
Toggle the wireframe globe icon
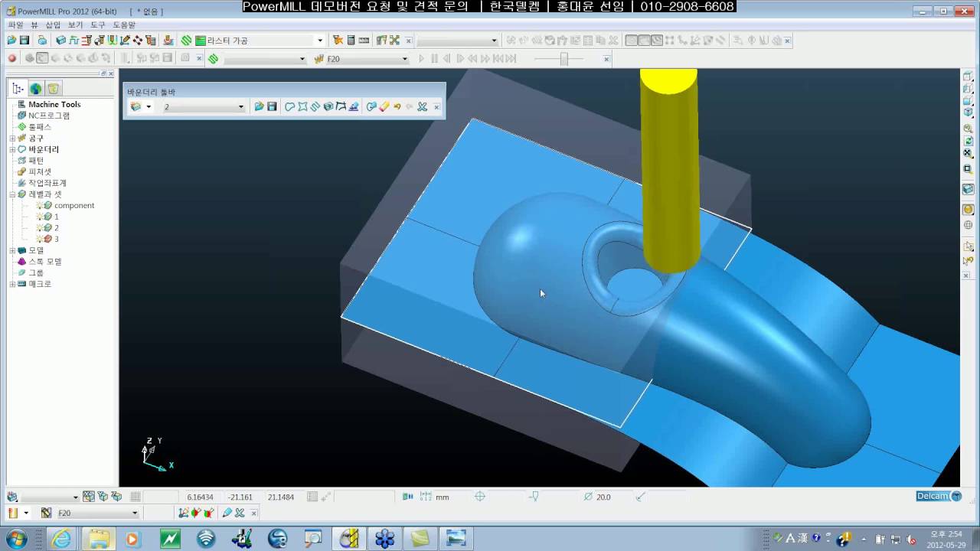(968, 225)
